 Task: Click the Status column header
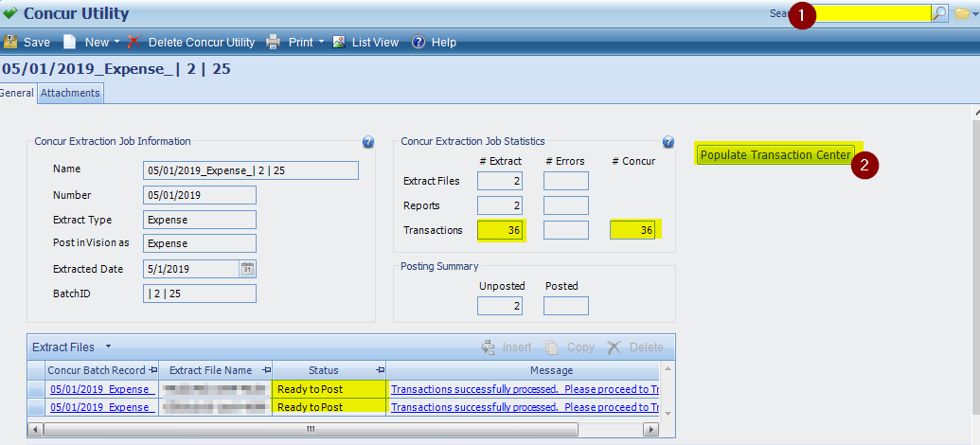click(330, 370)
